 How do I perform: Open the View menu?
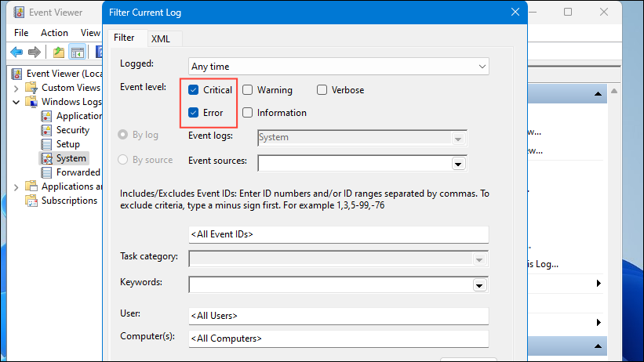(90, 33)
